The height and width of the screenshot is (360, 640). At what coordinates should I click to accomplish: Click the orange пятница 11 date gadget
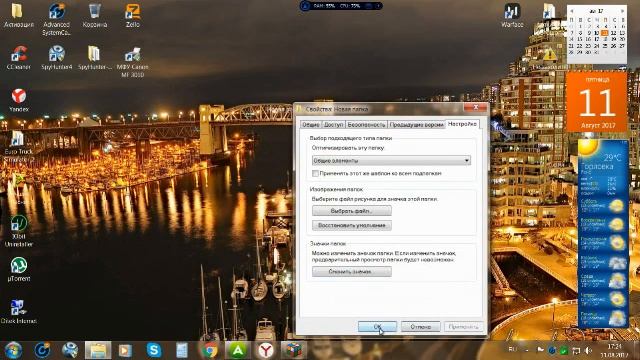coord(596,102)
